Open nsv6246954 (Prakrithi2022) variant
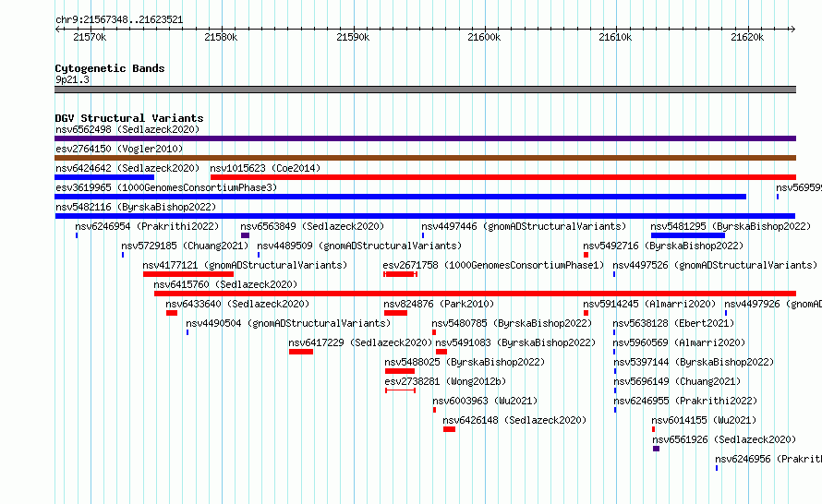The image size is (822, 504). [x=147, y=226]
